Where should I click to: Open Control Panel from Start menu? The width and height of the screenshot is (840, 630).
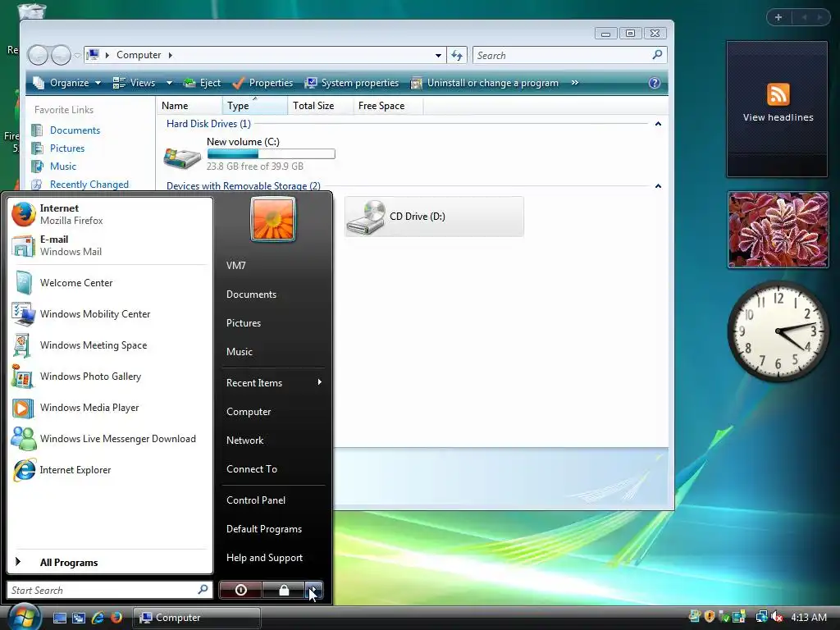[x=273, y=500]
